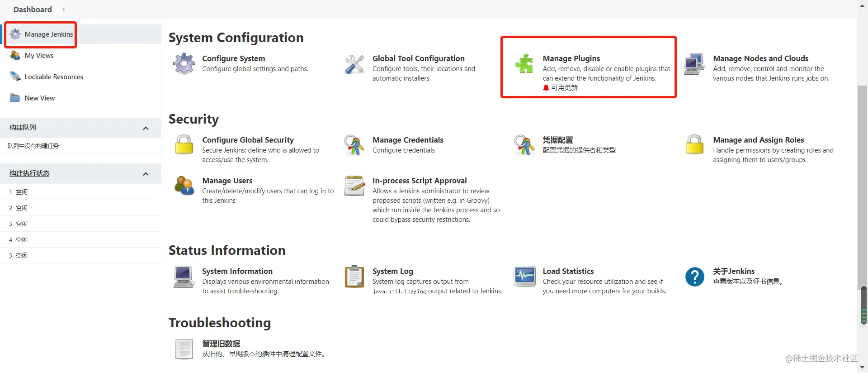
Task: Click the scrollbar down arrow
Action: click(x=863, y=368)
